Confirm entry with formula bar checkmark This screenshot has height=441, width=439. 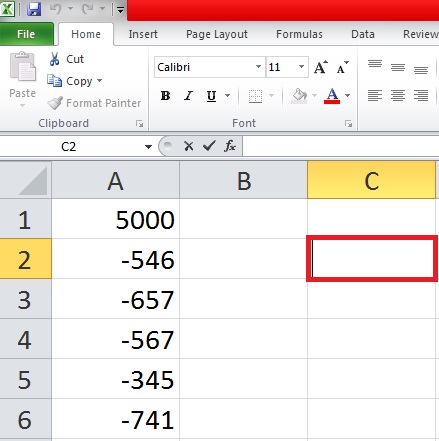coord(209,146)
